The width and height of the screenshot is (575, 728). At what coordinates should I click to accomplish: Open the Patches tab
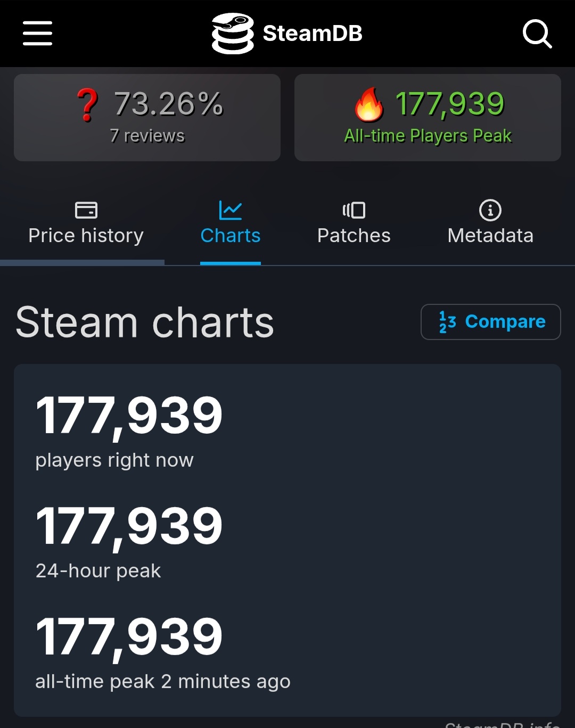coord(354,236)
